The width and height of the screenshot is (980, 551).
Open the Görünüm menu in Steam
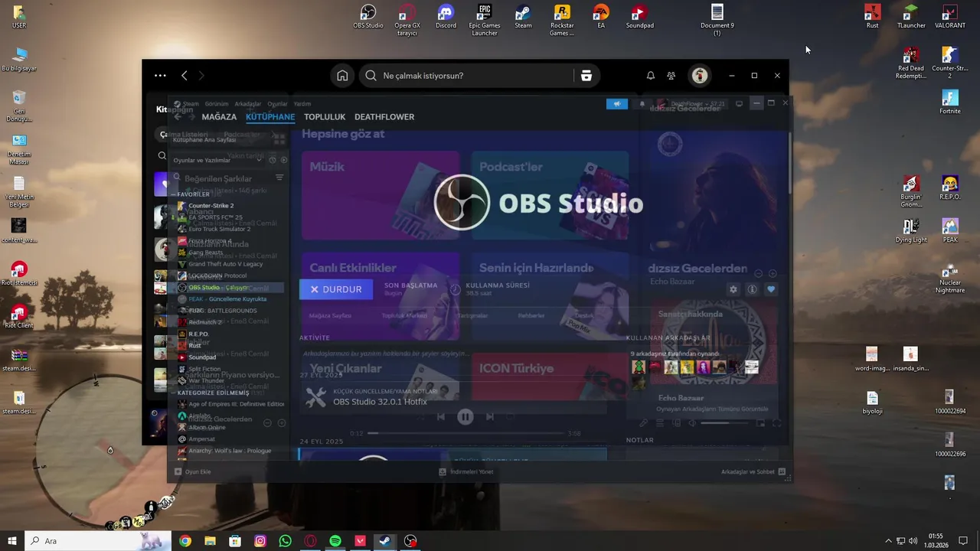pos(217,104)
